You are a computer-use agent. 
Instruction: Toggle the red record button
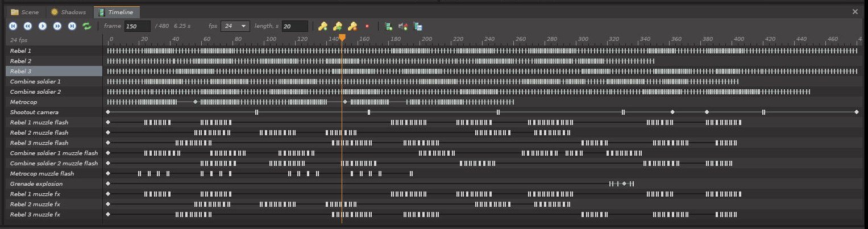(x=367, y=26)
